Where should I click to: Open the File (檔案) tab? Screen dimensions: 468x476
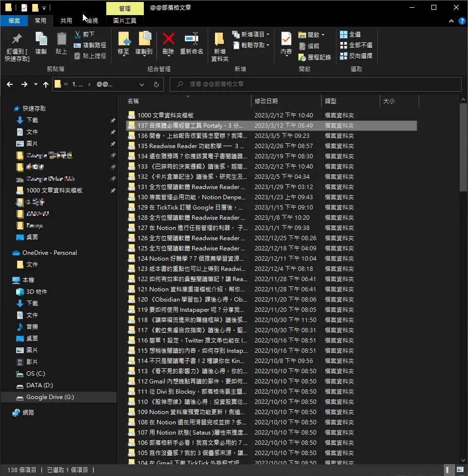coord(14,20)
